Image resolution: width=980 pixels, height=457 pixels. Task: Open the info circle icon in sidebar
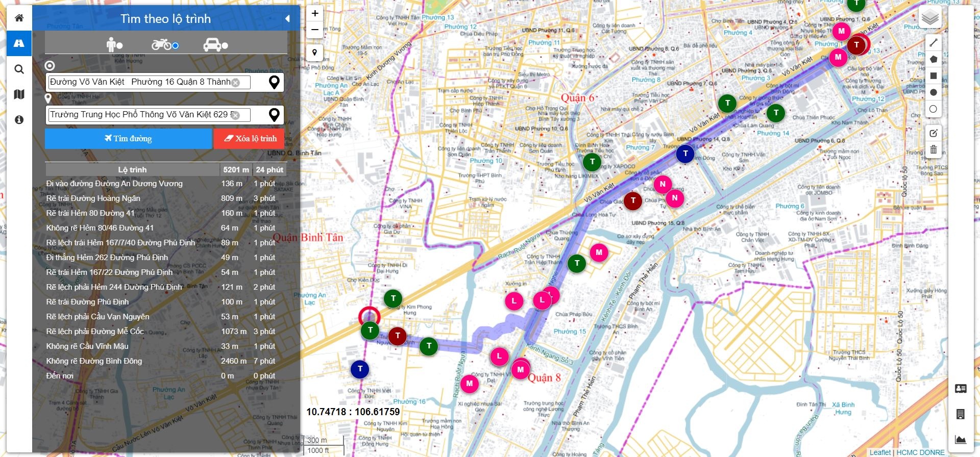click(19, 120)
